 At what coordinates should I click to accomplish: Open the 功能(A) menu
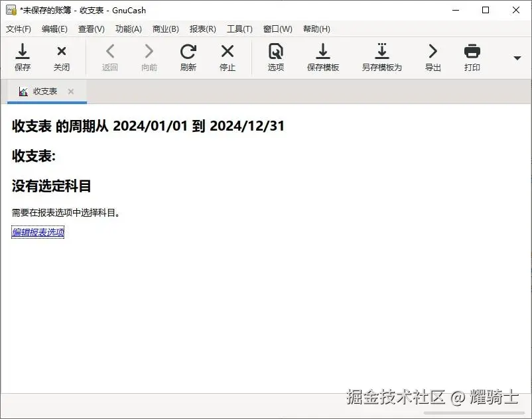click(x=128, y=29)
